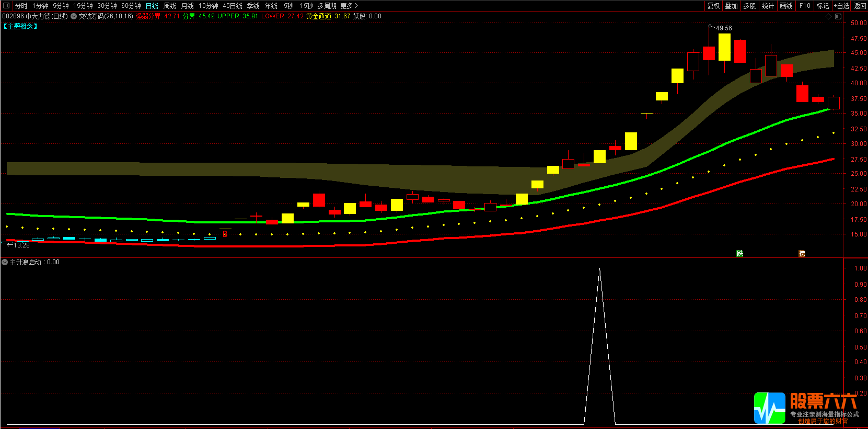
Task: Select the 5秒 period tab
Action: pyautogui.click(x=289, y=6)
